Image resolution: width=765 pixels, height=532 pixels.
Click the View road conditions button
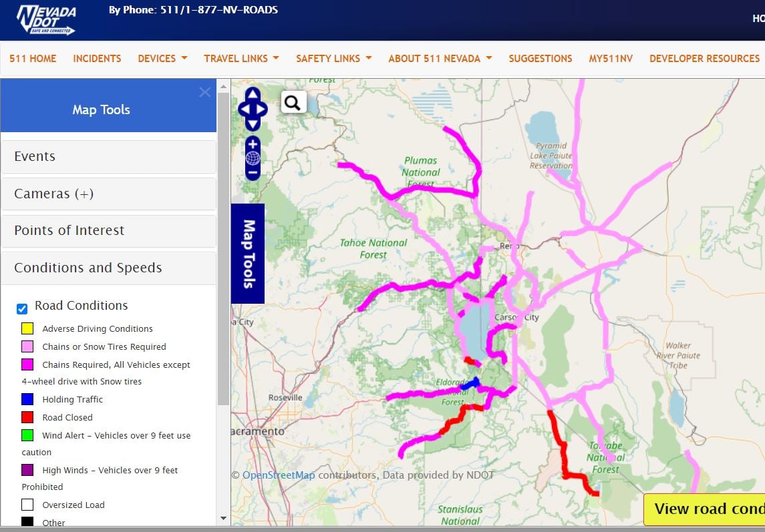[x=704, y=509]
